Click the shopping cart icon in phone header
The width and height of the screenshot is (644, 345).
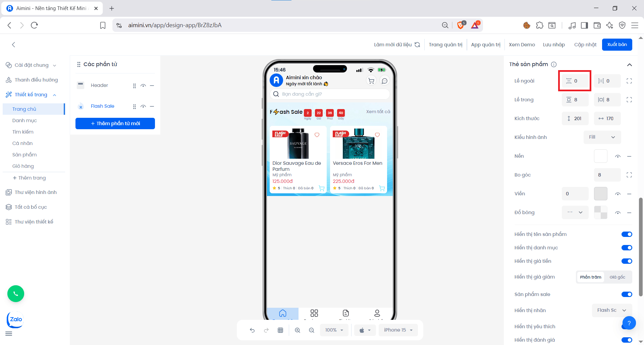[371, 81]
